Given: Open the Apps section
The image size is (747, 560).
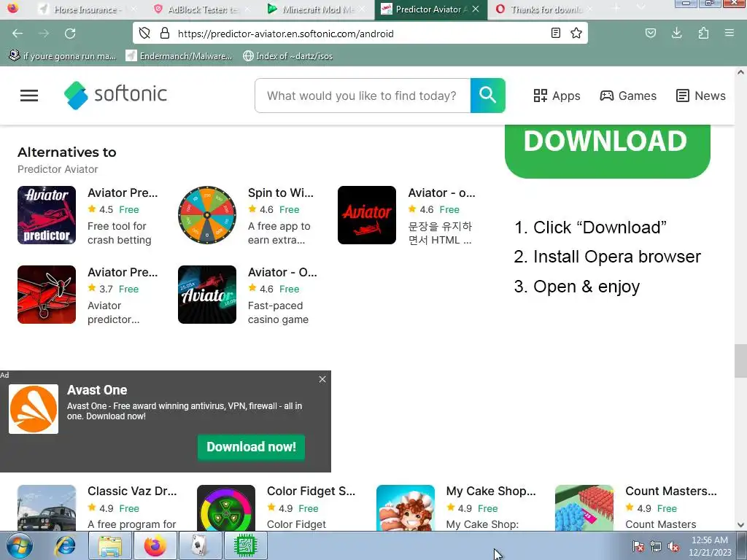Looking at the screenshot, I should pos(557,96).
